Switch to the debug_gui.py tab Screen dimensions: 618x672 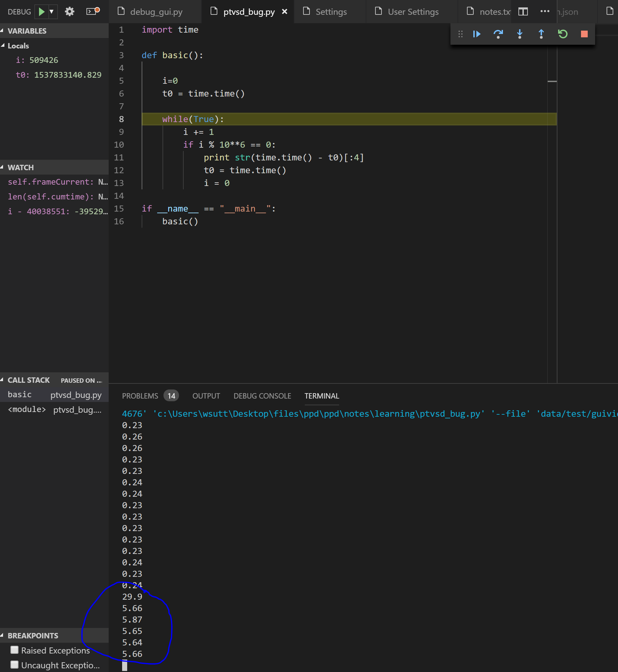156,11
